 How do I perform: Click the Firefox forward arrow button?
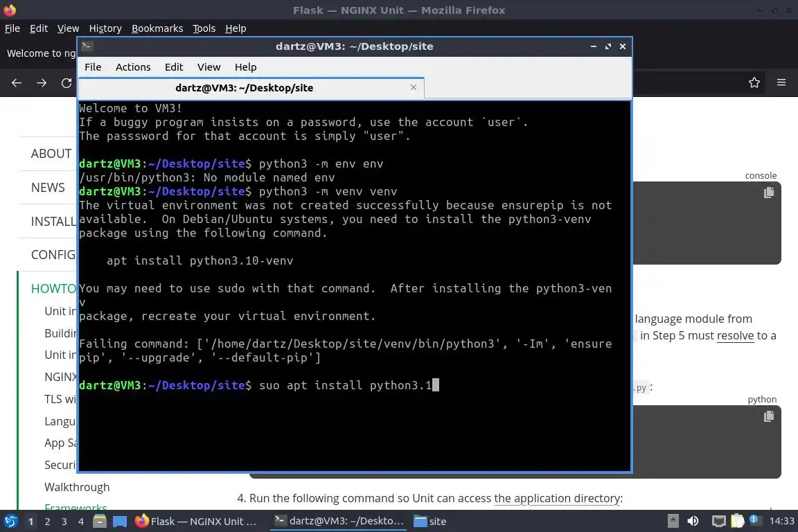click(x=42, y=82)
